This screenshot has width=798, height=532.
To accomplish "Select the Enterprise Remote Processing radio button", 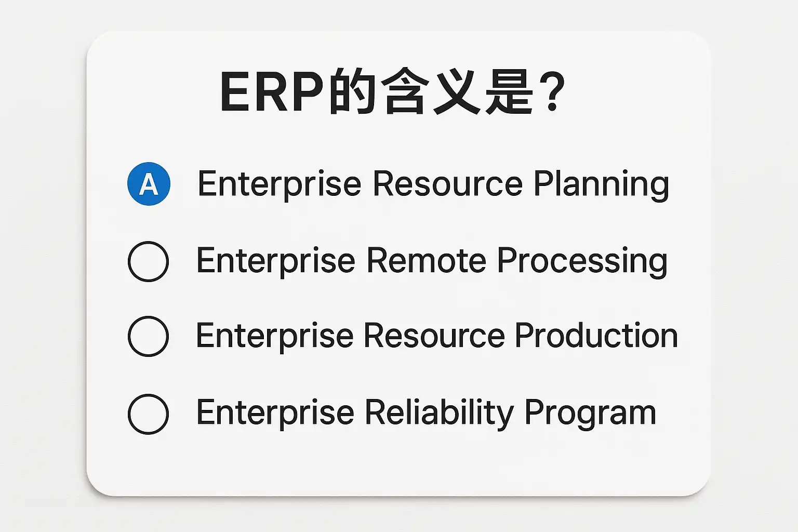I will click(148, 261).
